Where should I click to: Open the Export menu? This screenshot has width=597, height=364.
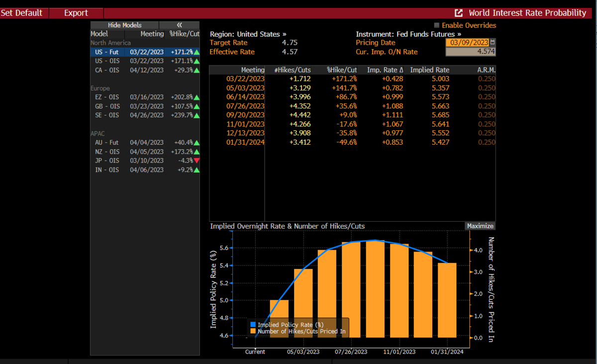tap(76, 13)
